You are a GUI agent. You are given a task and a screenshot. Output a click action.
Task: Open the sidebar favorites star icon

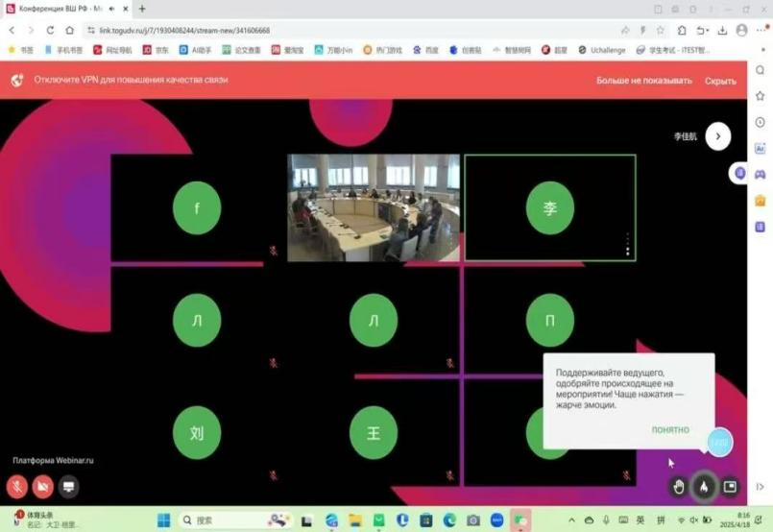point(761,96)
